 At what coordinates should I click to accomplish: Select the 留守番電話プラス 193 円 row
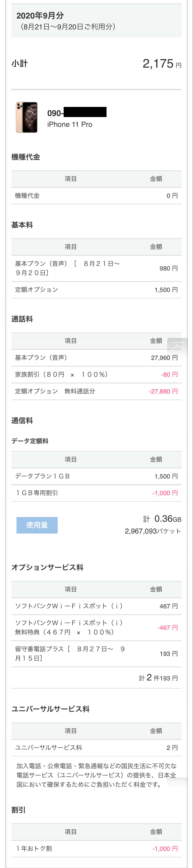[x=96, y=653]
